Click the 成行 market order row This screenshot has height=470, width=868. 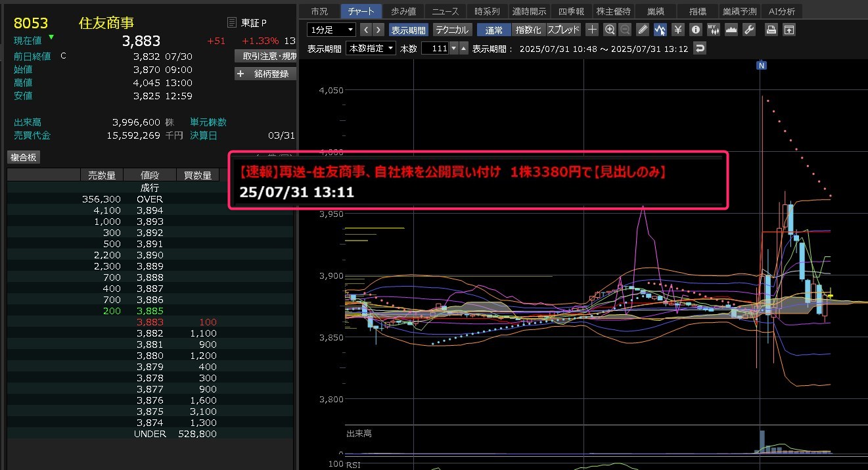(x=150, y=187)
